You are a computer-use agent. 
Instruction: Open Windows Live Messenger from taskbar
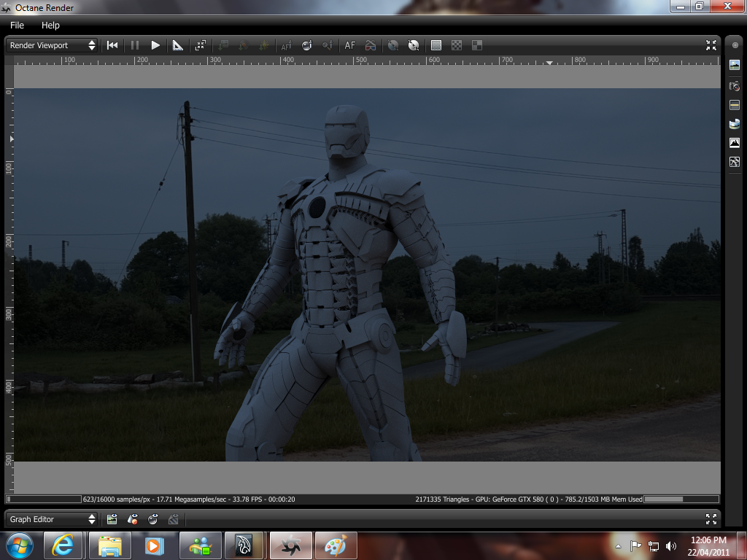(x=200, y=545)
